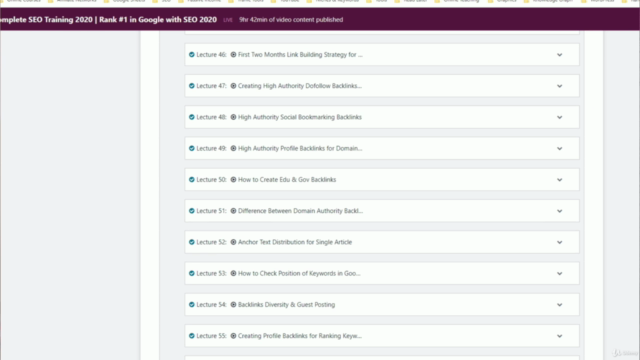The height and width of the screenshot is (360, 640).
Task: Click the checkmark icon beside Lecture 51
Action: pos(191,211)
